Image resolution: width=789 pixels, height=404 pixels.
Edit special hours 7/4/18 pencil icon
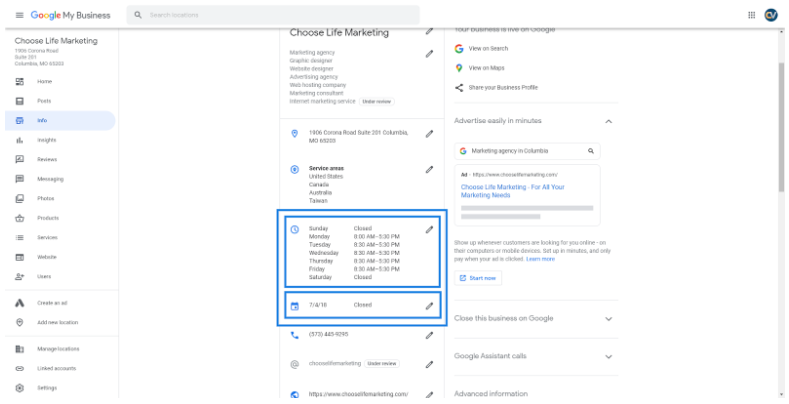click(x=429, y=305)
